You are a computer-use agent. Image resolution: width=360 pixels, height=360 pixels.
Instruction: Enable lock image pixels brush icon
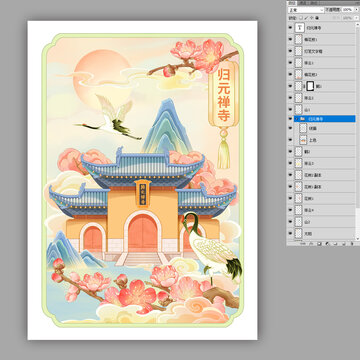click(306, 18)
